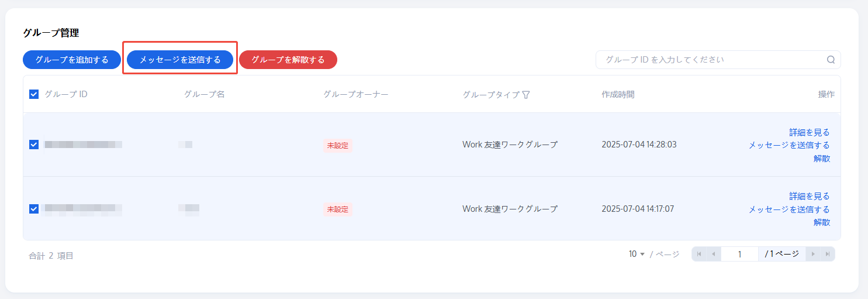Click 解散 link in the first row
Screen dimensions: 868x299
(x=821, y=158)
